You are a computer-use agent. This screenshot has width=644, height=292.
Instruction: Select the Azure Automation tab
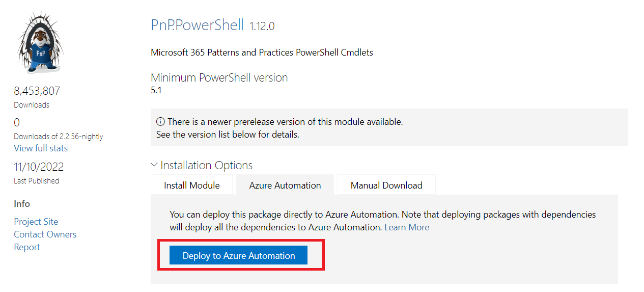point(285,185)
